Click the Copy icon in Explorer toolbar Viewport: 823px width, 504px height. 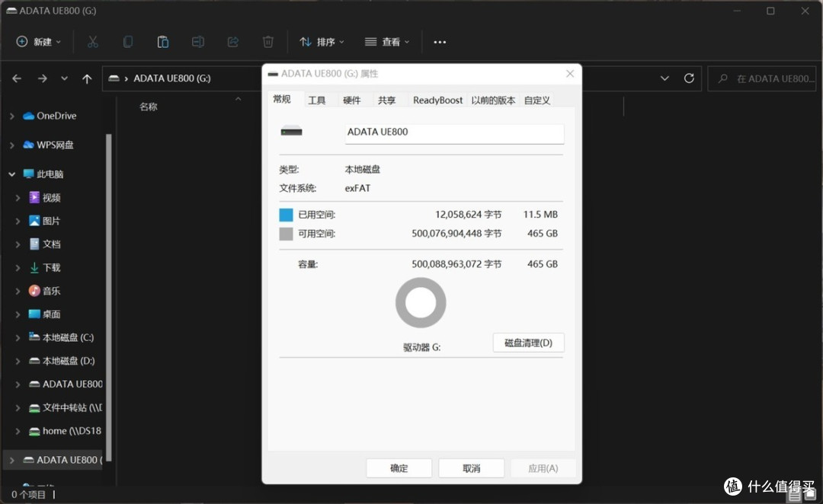point(127,42)
